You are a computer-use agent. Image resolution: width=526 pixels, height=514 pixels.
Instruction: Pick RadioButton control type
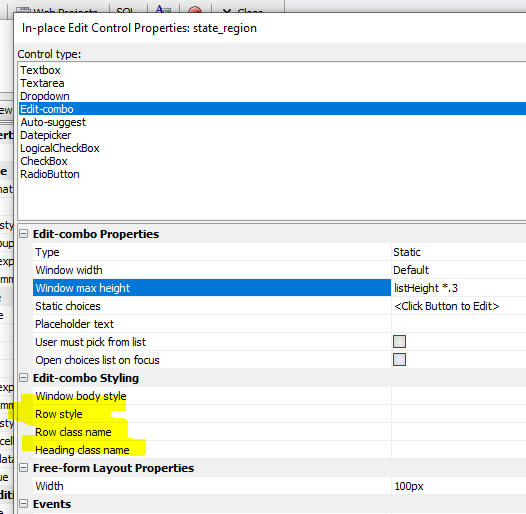[x=50, y=174]
